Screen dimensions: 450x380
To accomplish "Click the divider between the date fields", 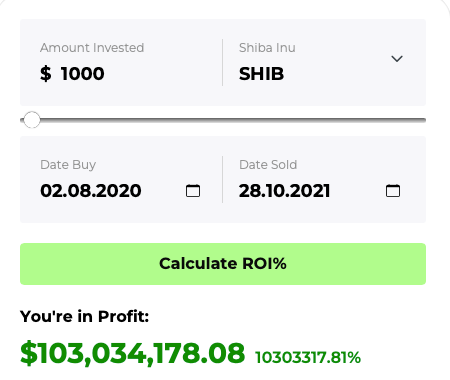I will pyautogui.click(x=222, y=179).
